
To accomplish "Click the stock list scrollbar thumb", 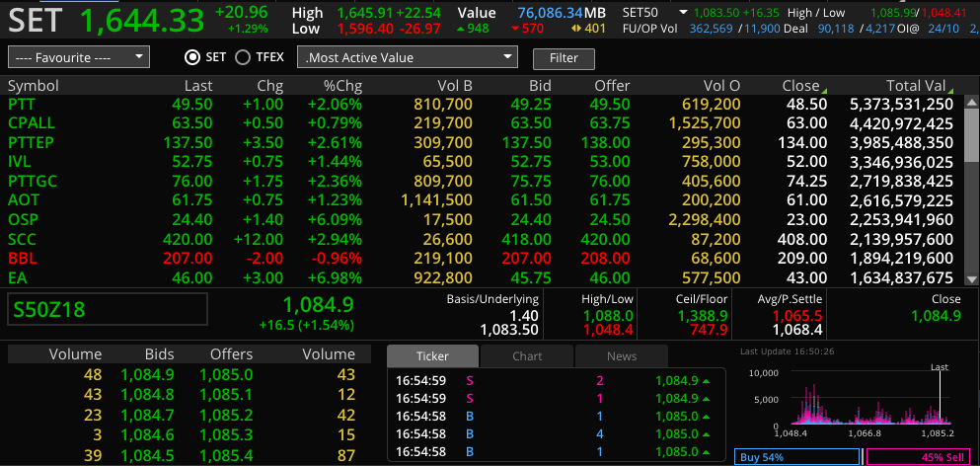I will click(971, 135).
